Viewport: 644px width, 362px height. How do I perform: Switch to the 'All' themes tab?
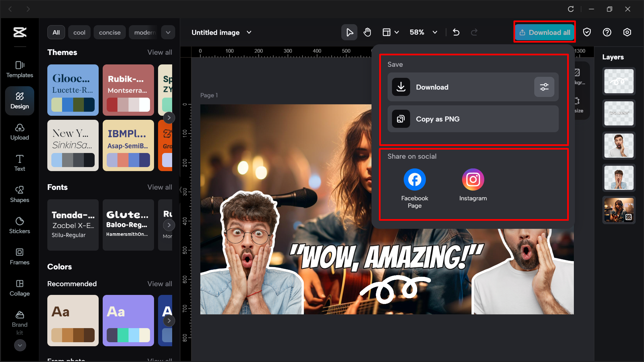tap(56, 32)
